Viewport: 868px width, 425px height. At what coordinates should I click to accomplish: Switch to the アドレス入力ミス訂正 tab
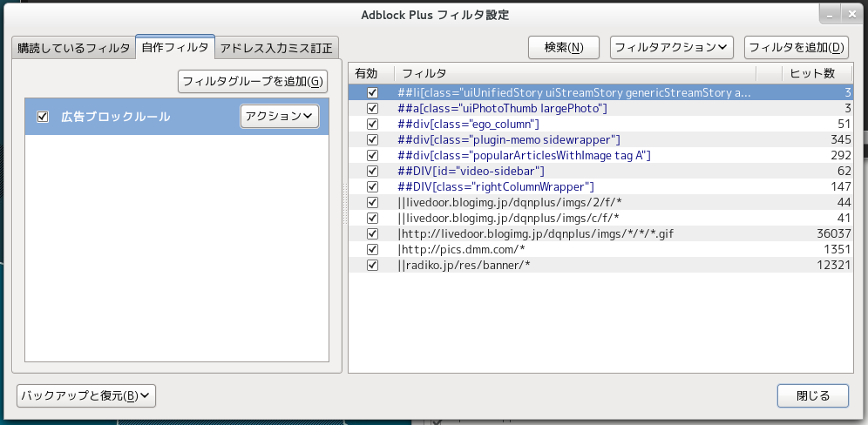tap(276, 48)
